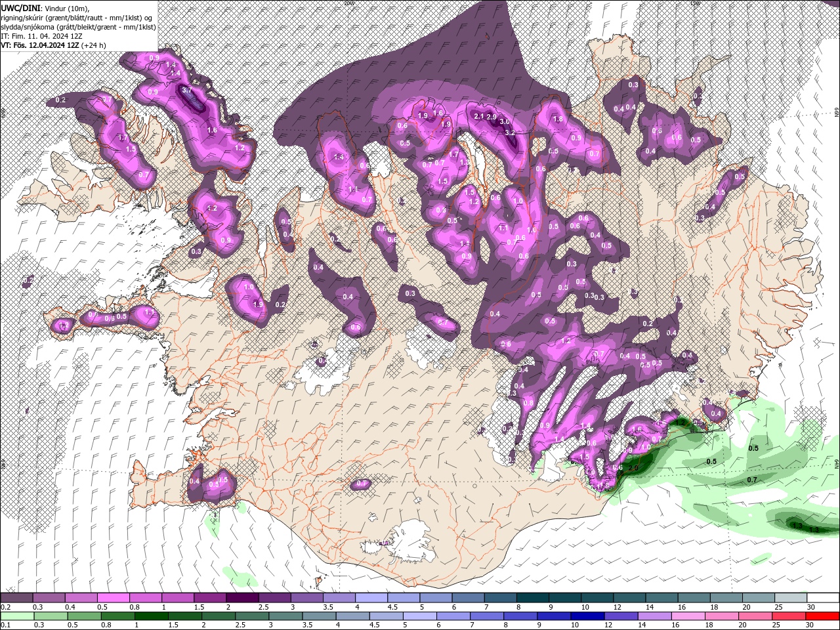Click the '0.1' label in lower legend row
840x630 pixels.
click(x=6, y=625)
